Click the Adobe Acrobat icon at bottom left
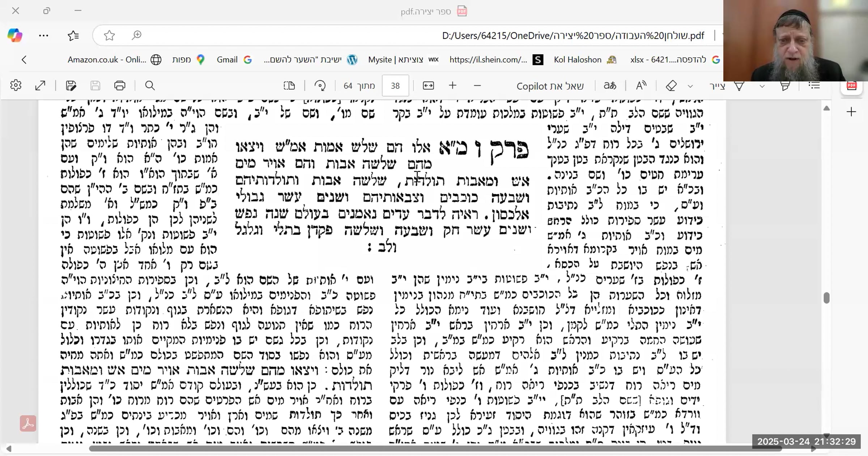Screen dimensions: 868x456 point(28,423)
